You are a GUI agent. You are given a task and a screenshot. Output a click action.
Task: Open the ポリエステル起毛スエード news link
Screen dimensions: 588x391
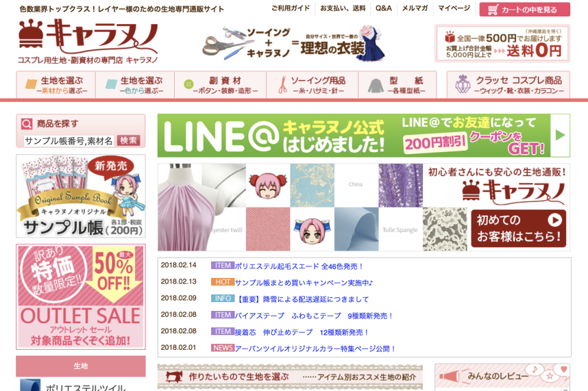coord(299,266)
